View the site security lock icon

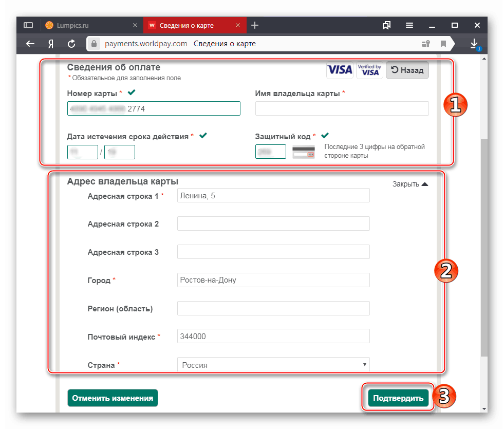click(x=94, y=43)
